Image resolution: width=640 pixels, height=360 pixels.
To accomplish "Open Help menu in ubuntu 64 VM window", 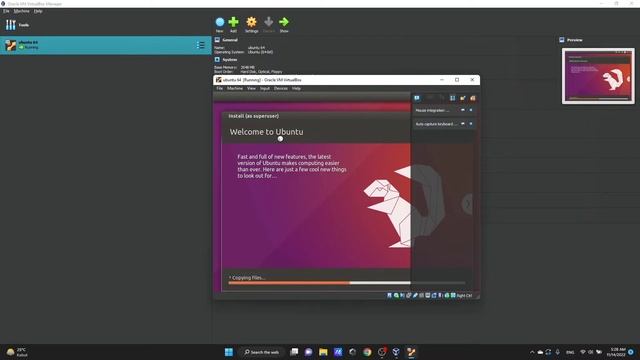I will (296, 88).
